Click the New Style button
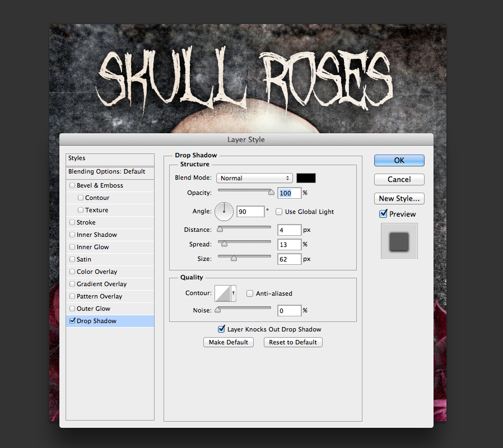 click(x=399, y=198)
